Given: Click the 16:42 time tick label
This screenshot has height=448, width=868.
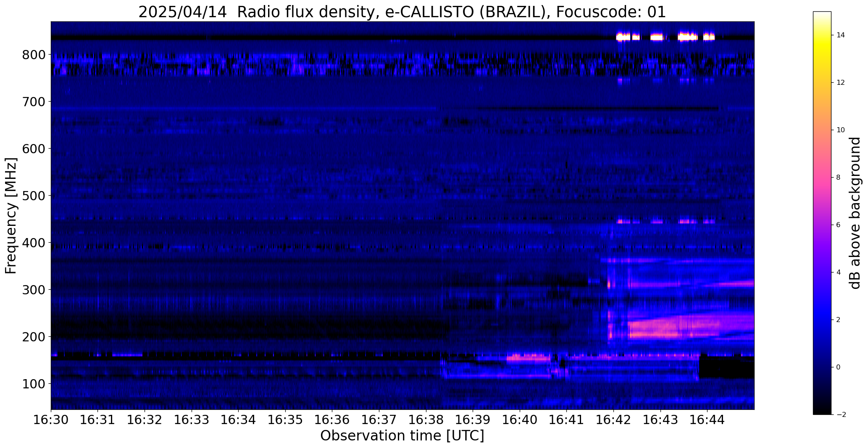Looking at the screenshot, I should (614, 419).
